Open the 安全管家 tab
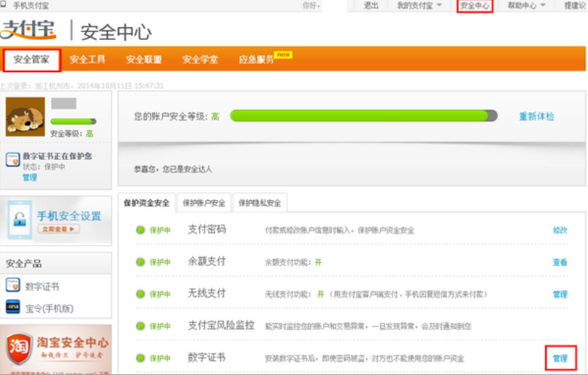 tap(31, 59)
